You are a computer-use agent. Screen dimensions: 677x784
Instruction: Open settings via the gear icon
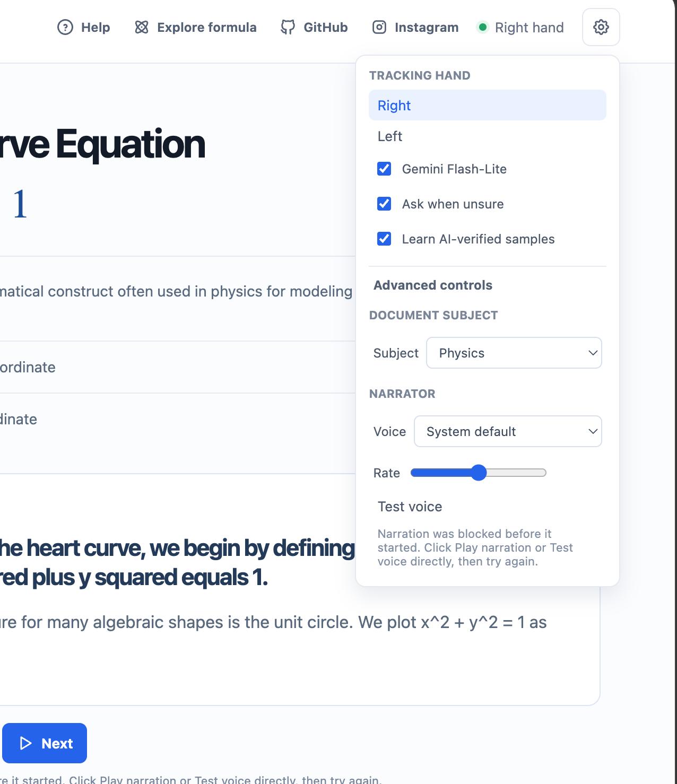(x=601, y=27)
